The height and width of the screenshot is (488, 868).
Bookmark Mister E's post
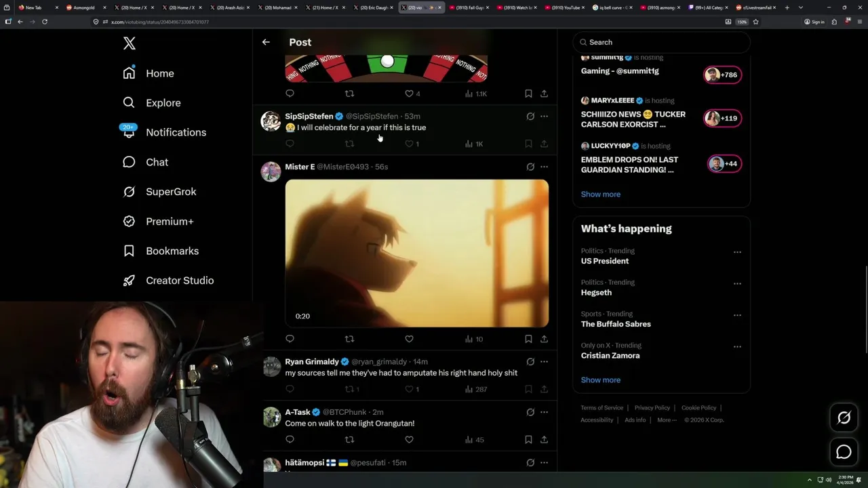click(x=528, y=339)
